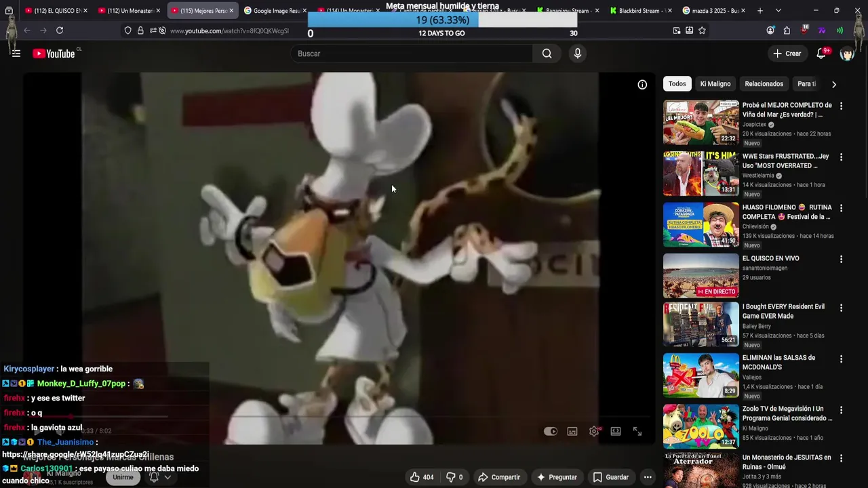This screenshot has height=488, width=868.
Task: Open site lock security info
Action: coord(140,30)
